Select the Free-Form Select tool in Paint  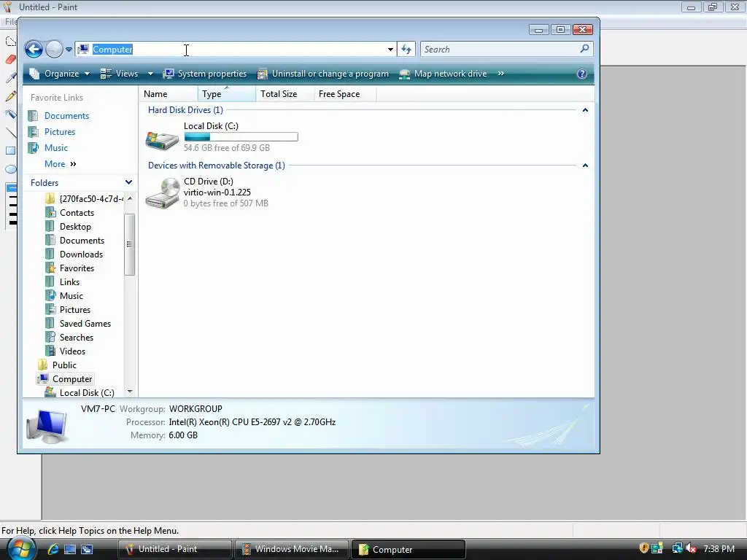tap(10, 42)
